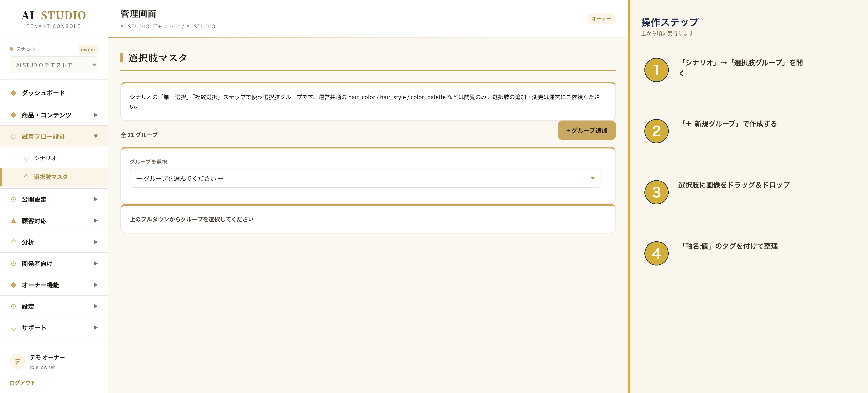Screen dimensions: 868x393
Task: Click the + グループ追加 button
Action: (587, 130)
